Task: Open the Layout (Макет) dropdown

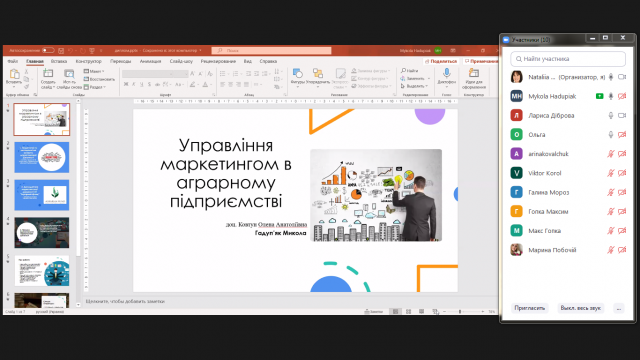Action: pos(94,71)
